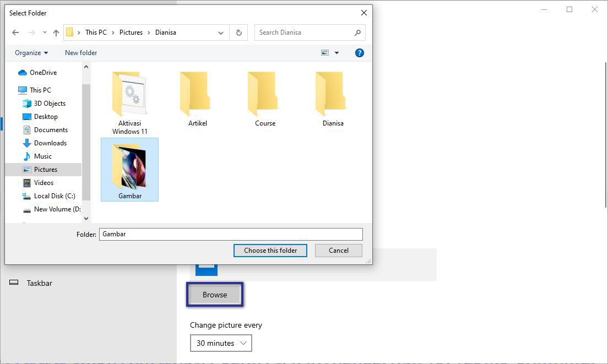Open Local Disk (C:) from sidebar
Screen dimensions: 608x364
click(x=53, y=195)
